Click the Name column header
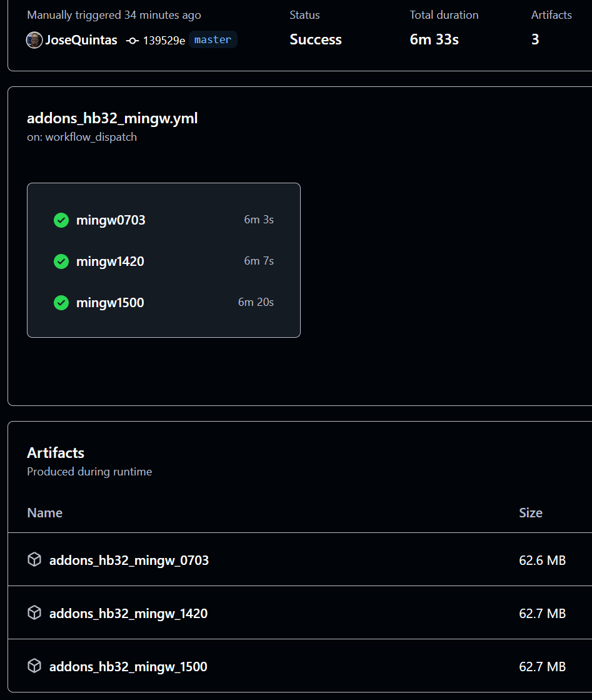 click(x=45, y=513)
